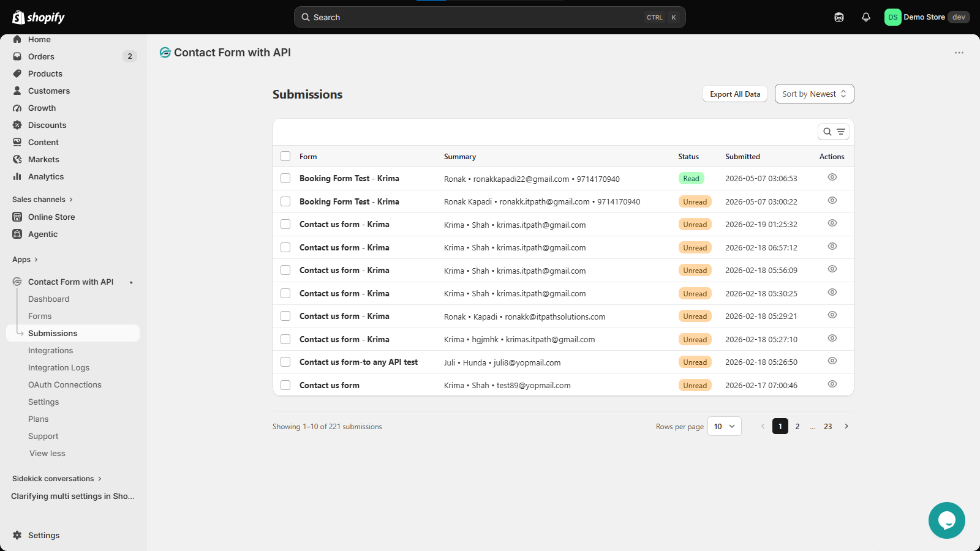Click the Unread badge for juli8@yopmail.com

tap(695, 362)
